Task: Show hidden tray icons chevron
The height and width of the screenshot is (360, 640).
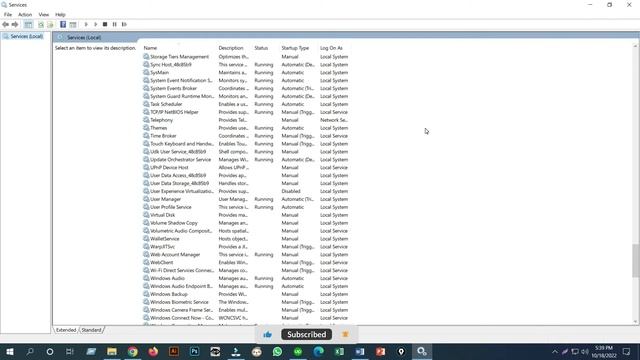Action: tap(555, 351)
